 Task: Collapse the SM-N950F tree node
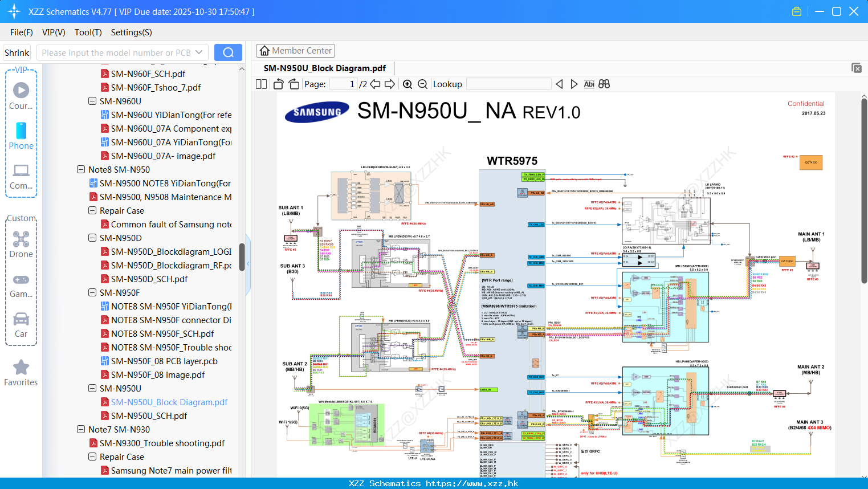(x=92, y=292)
